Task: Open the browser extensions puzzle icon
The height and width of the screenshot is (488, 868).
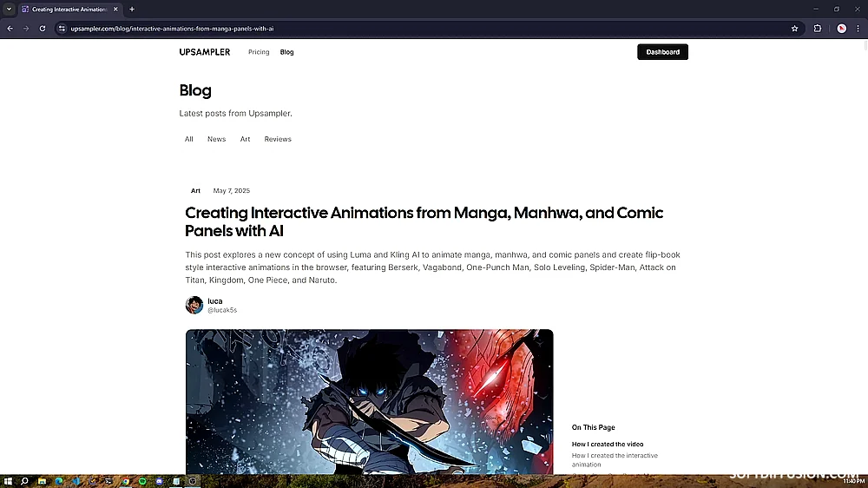Action: 817,29
